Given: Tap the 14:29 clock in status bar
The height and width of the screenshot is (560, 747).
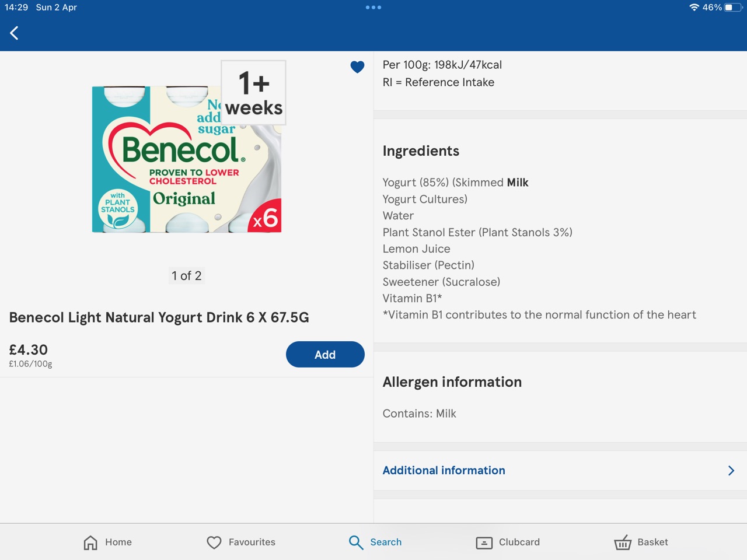Looking at the screenshot, I should coord(16,8).
